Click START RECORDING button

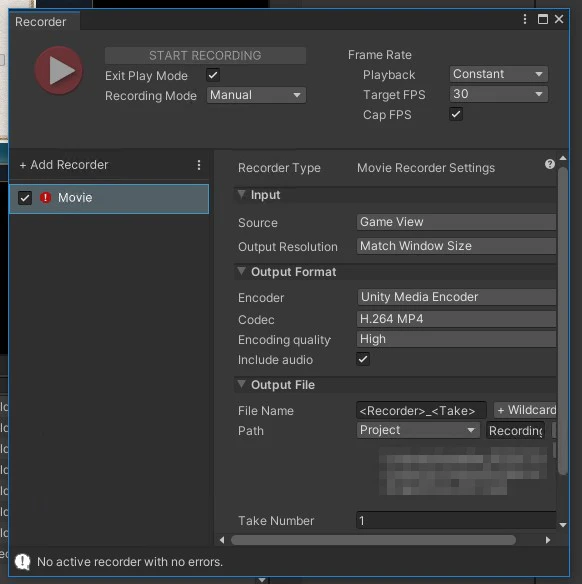(x=205, y=55)
